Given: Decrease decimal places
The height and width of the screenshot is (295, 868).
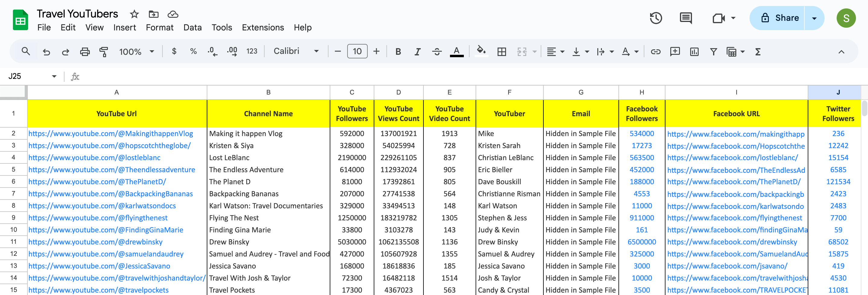Looking at the screenshot, I should coord(212,51).
